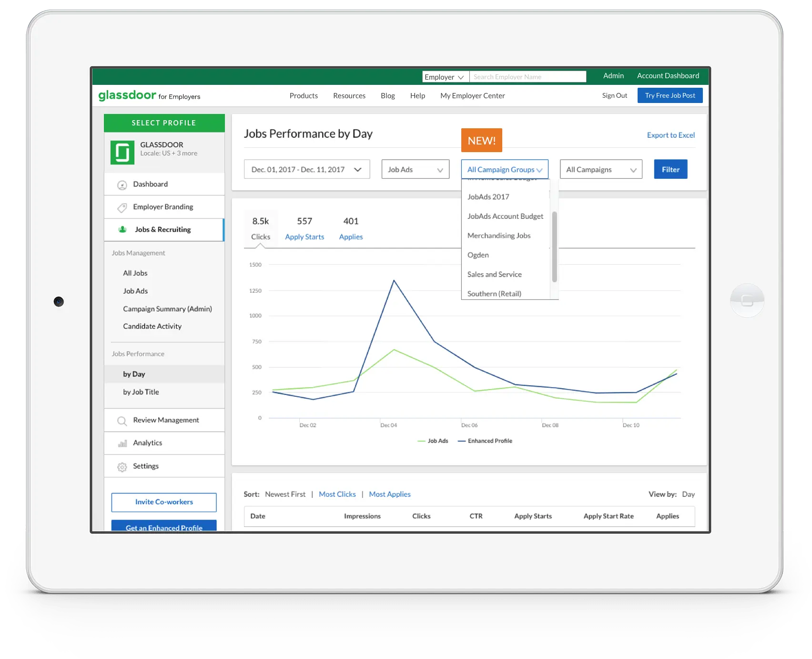Screen dimensions: 812x659
Task: Click the Review Management magnifier icon
Action: pyautogui.click(x=122, y=421)
